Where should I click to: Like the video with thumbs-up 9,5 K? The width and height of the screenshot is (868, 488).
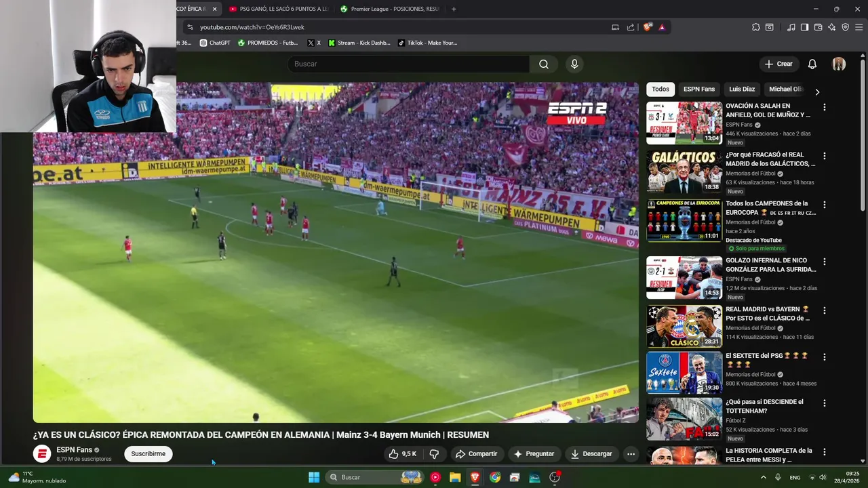click(402, 454)
